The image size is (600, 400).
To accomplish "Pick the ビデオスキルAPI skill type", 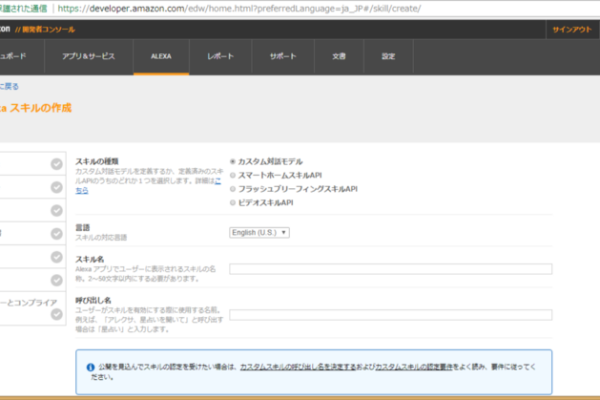I will 233,202.
